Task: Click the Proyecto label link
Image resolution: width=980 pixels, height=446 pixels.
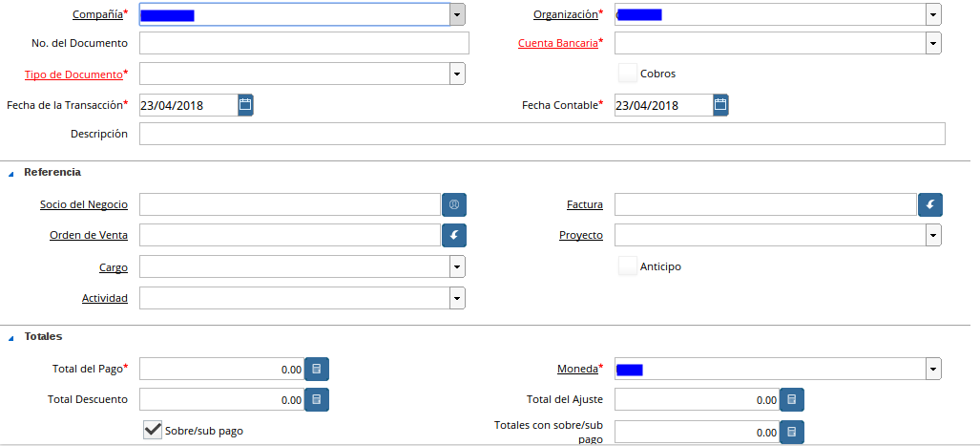Action: pos(580,235)
